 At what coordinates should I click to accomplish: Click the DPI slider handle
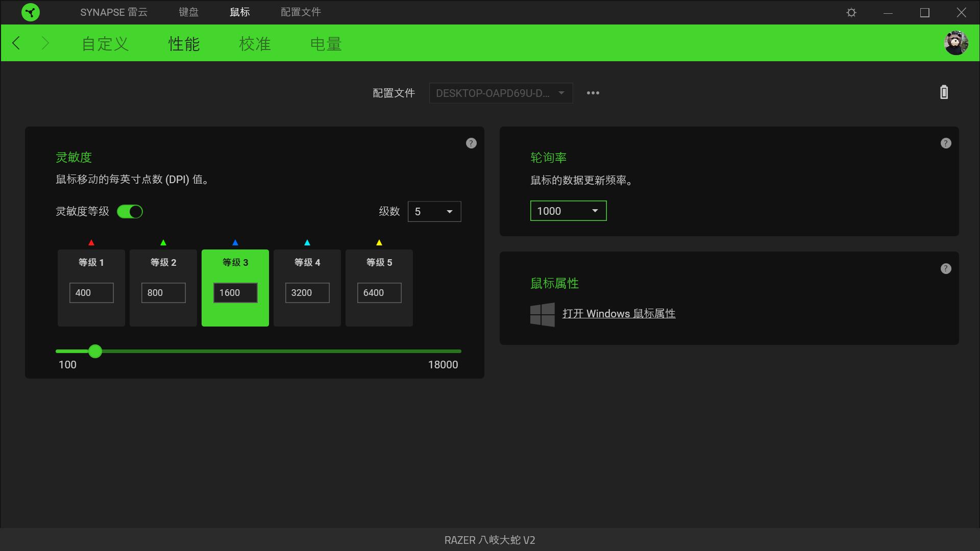click(95, 352)
